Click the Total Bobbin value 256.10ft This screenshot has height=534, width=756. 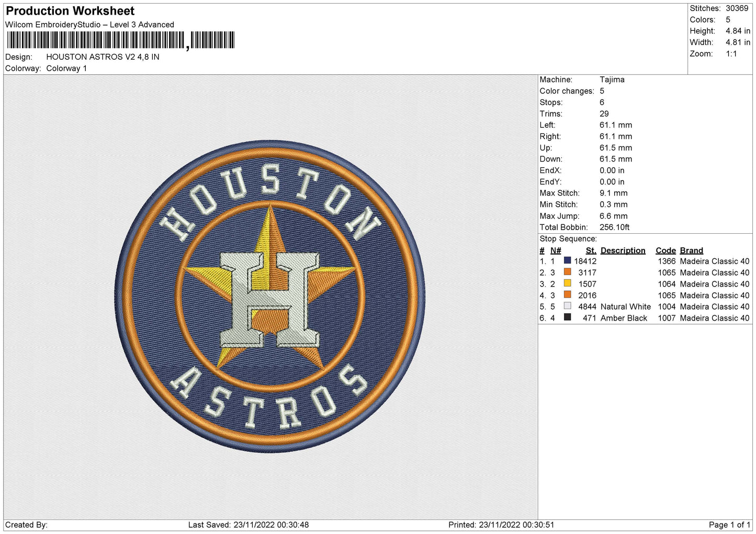(x=615, y=228)
